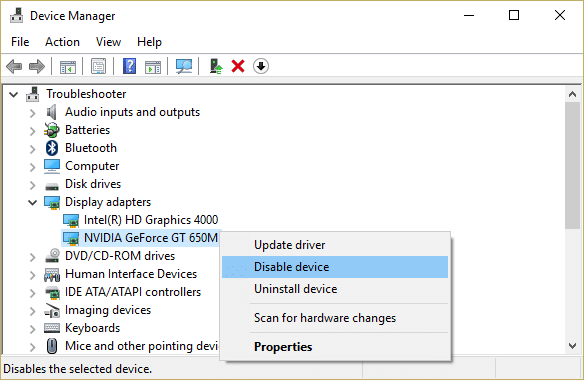The height and width of the screenshot is (380, 584).
Task: Close the Device Manager window
Action: pos(560,15)
